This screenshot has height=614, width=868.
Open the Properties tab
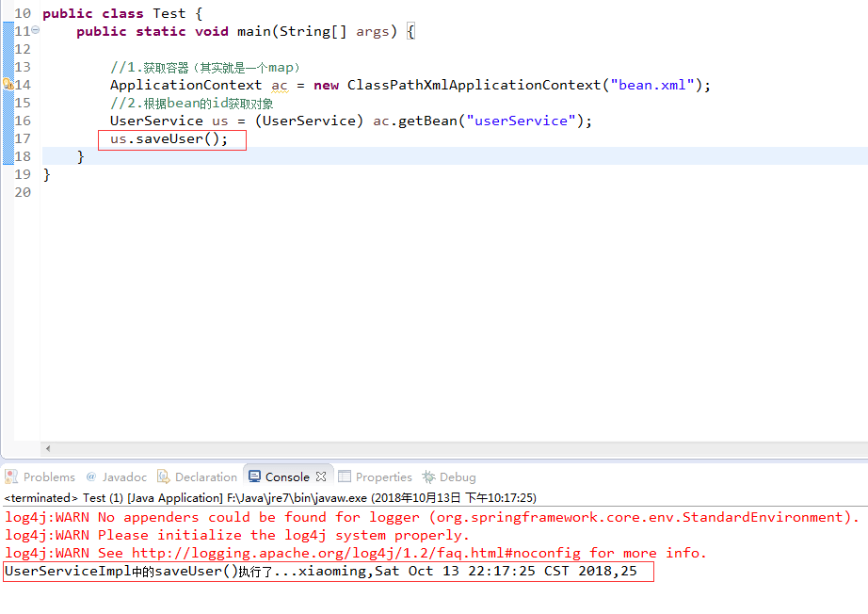376,477
